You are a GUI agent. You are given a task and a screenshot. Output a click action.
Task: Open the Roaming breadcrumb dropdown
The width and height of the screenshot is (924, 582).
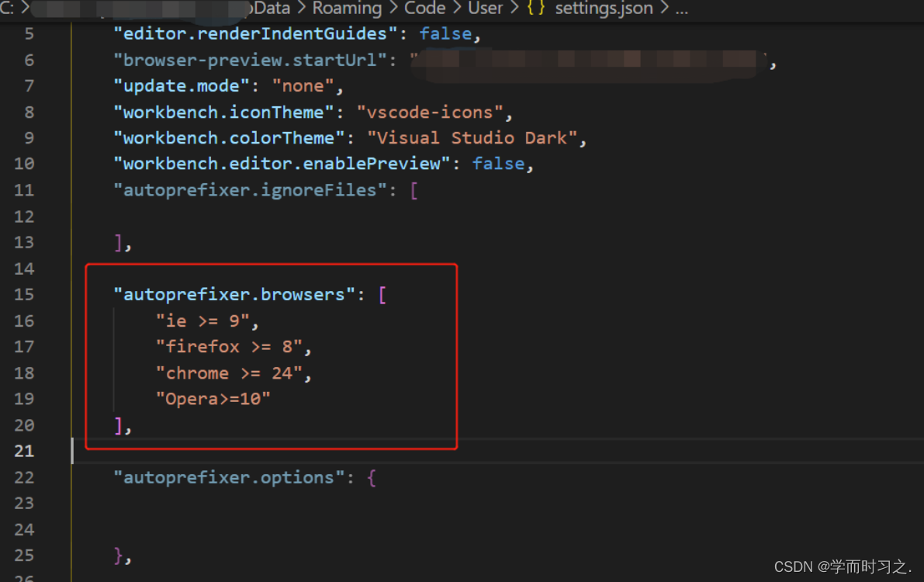[x=347, y=9]
